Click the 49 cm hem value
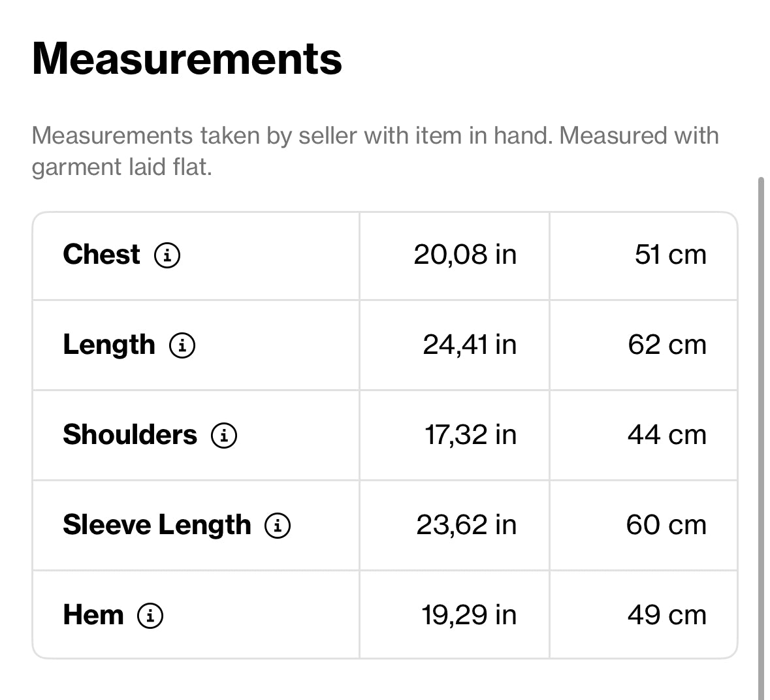This screenshot has height=700, width=770. pyautogui.click(x=667, y=615)
